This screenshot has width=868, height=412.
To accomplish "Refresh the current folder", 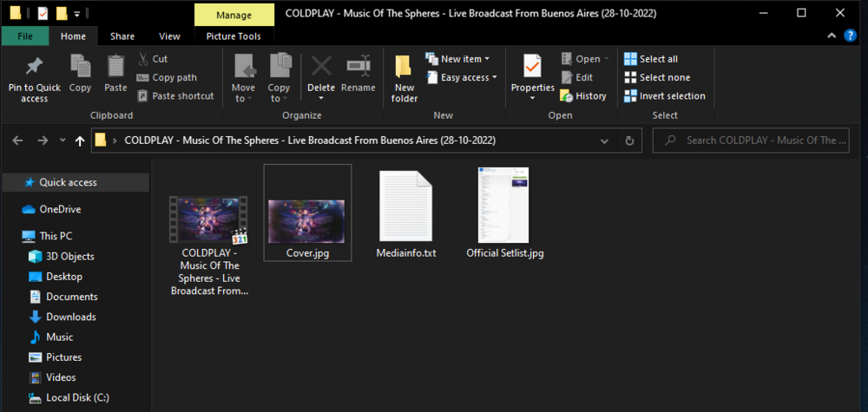I will tap(629, 141).
